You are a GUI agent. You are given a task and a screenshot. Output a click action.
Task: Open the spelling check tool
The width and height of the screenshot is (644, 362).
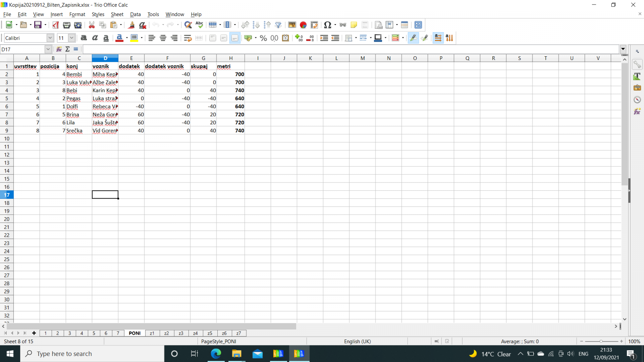click(x=199, y=25)
